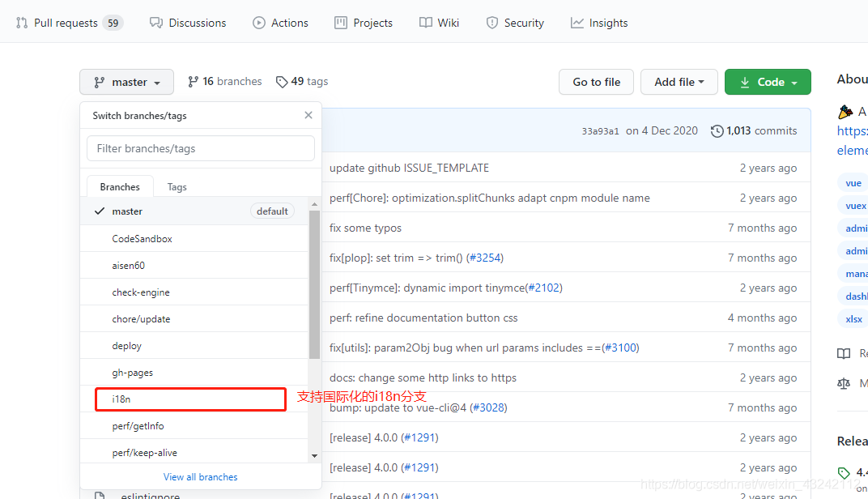Click the branch list scroll-down arrow
The height and width of the screenshot is (499, 868).
[x=314, y=456]
